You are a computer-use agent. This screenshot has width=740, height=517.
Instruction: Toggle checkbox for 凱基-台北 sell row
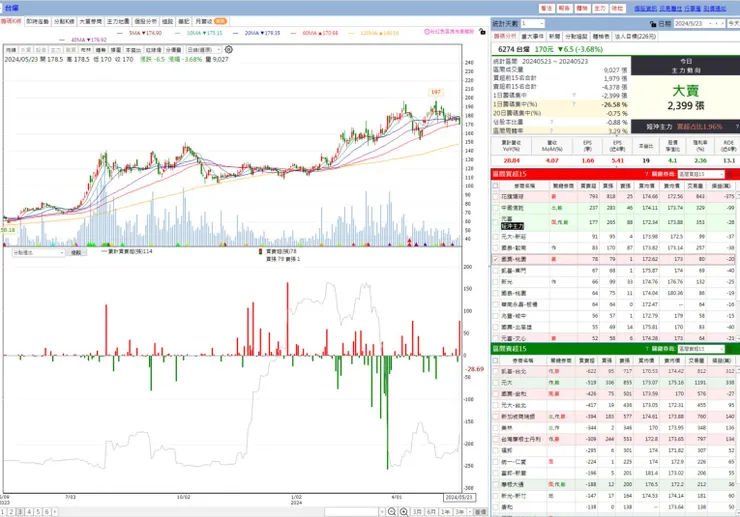(x=495, y=372)
